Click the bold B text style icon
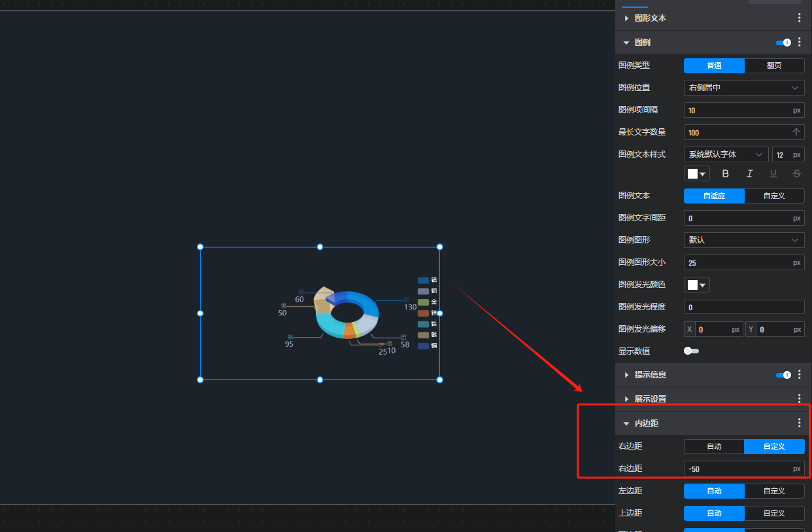812x532 pixels. [725, 173]
